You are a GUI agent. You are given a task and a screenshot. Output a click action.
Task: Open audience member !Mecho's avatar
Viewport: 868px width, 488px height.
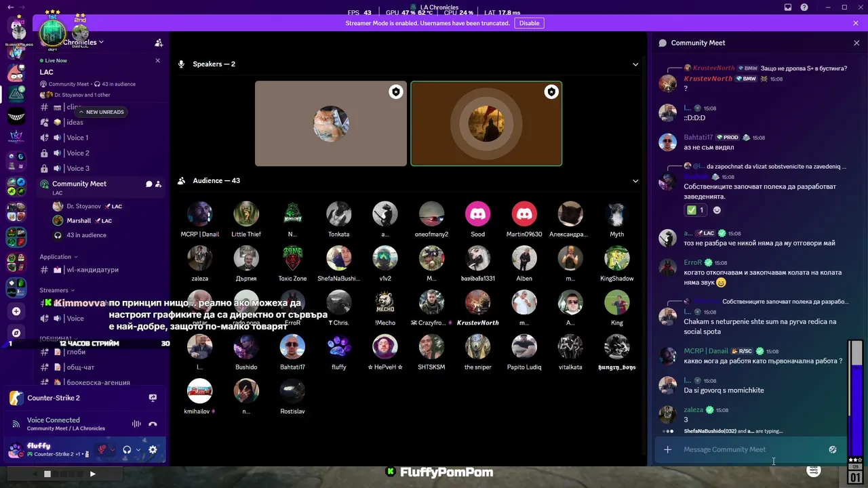click(x=385, y=302)
